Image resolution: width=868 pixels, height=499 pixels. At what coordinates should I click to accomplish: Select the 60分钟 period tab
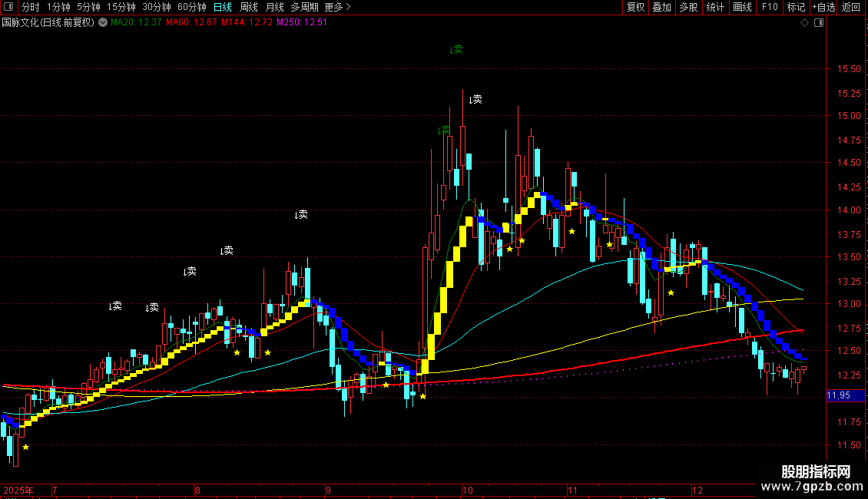(x=191, y=7)
